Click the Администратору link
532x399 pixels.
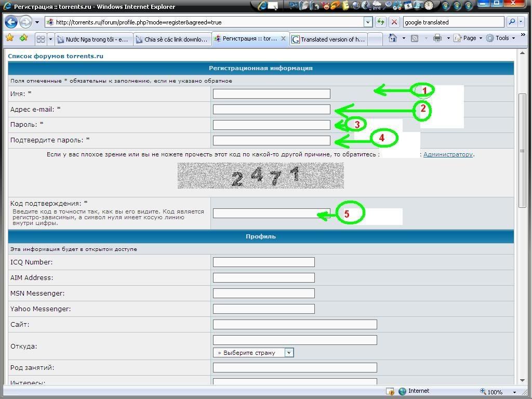click(448, 154)
